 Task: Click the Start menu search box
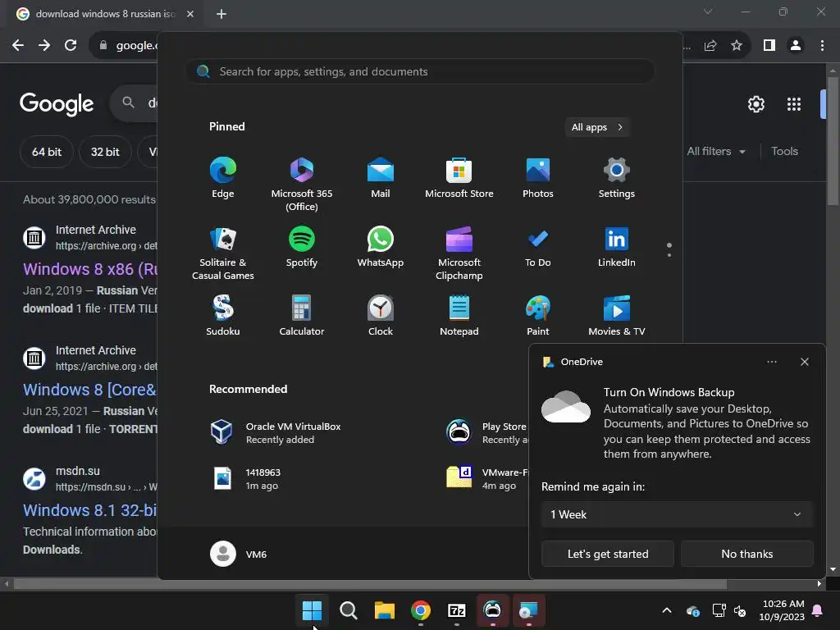[x=419, y=71]
